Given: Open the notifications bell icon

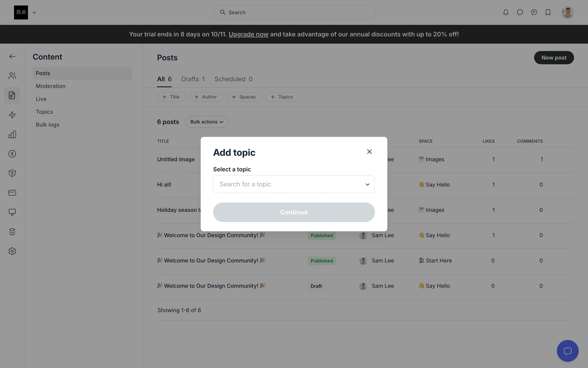Looking at the screenshot, I should pos(506,12).
